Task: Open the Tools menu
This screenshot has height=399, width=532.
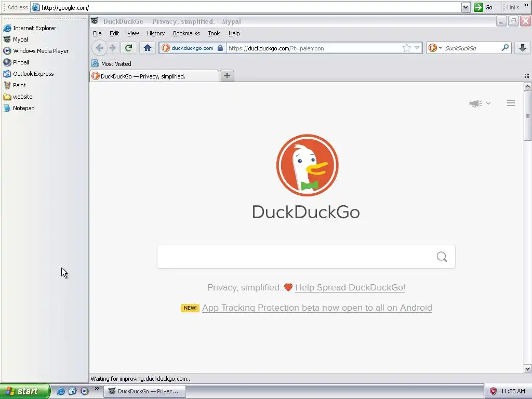Action: click(x=214, y=33)
